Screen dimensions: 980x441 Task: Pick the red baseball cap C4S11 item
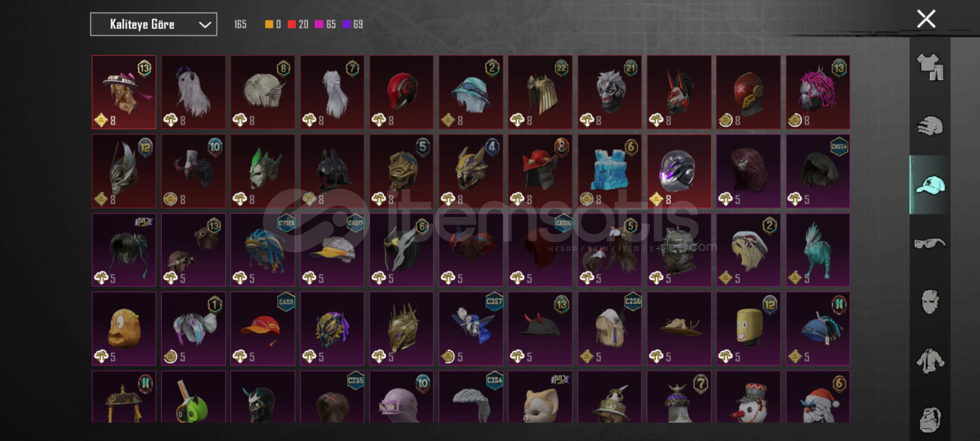pos(262,328)
